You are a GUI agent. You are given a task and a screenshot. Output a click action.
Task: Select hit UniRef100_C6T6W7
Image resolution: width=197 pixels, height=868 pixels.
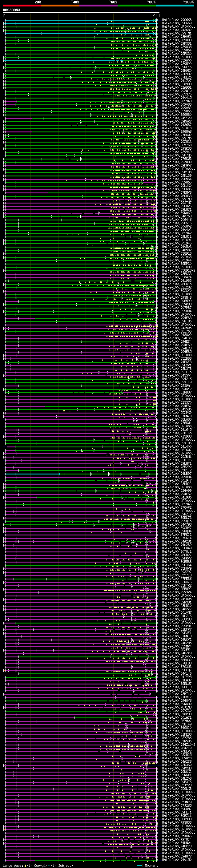[177, 450]
